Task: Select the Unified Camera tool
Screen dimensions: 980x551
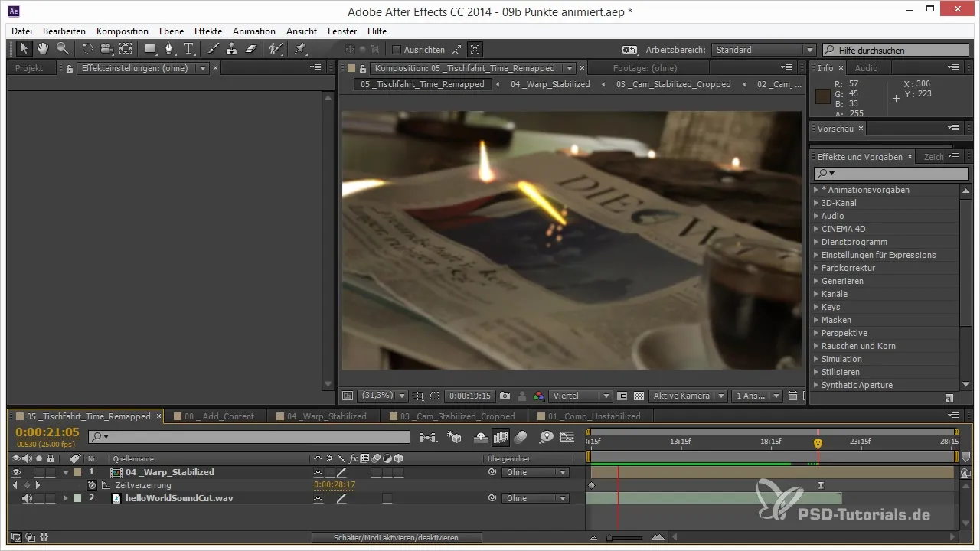Action: (106, 49)
